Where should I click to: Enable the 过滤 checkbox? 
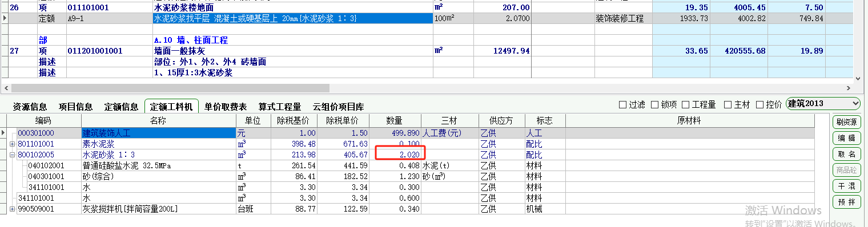(633, 104)
